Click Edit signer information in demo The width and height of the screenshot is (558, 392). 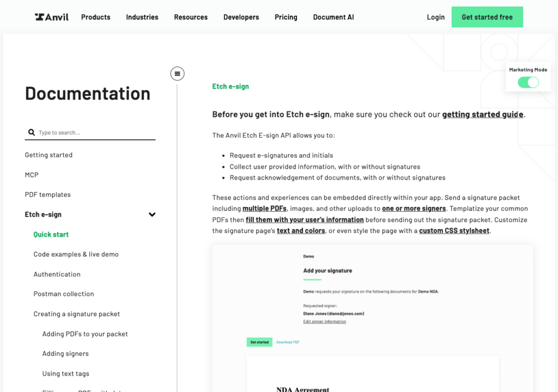tap(325, 322)
